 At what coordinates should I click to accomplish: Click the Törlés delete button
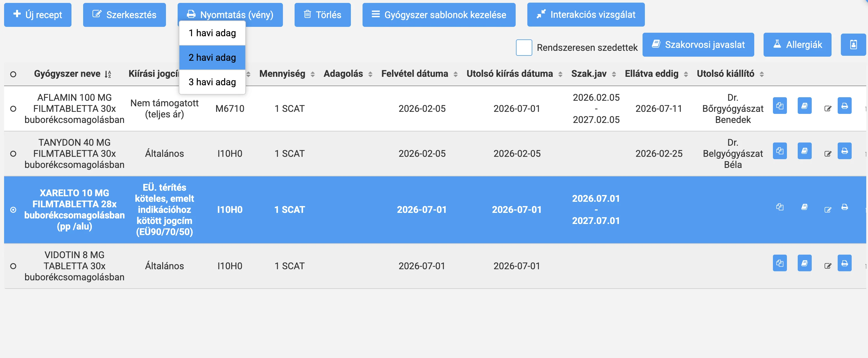point(323,15)
